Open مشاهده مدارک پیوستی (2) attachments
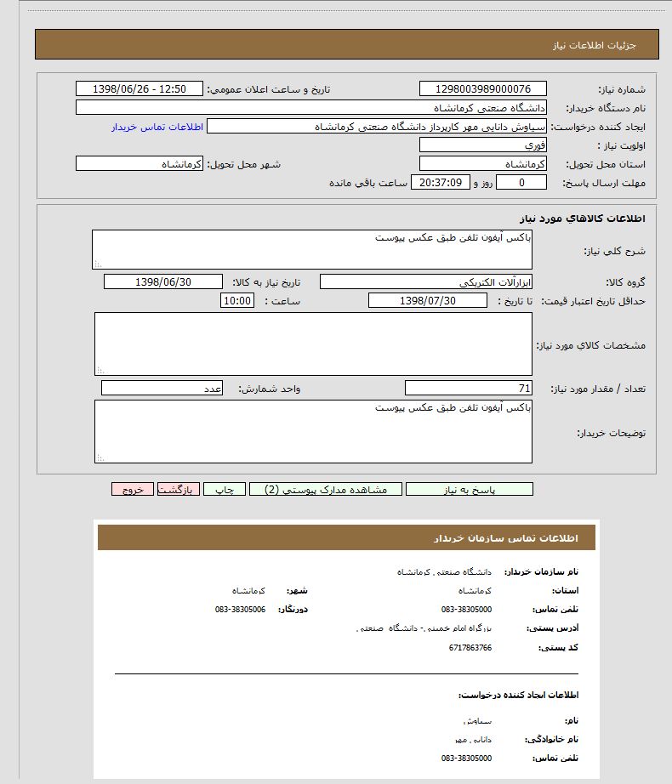 pyautogui.click(x=327, y=490)
